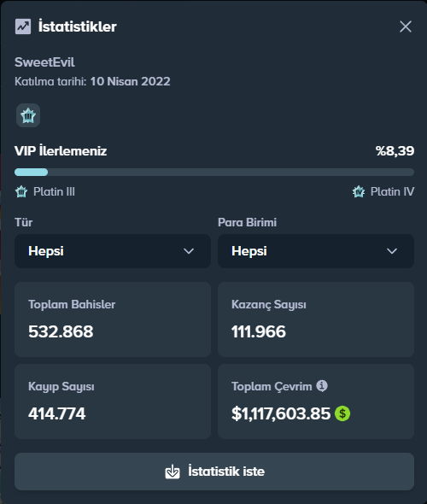Click the Platin IV star icon
The height and width of the screenshot is (504, 427).
click(x=359, y=191)
